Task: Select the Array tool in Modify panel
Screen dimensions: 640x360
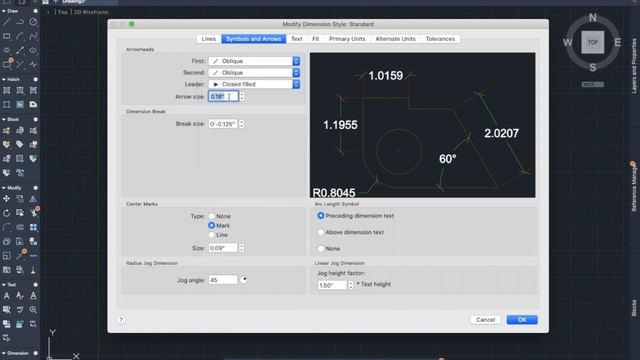Action: (x=33, y=227)
